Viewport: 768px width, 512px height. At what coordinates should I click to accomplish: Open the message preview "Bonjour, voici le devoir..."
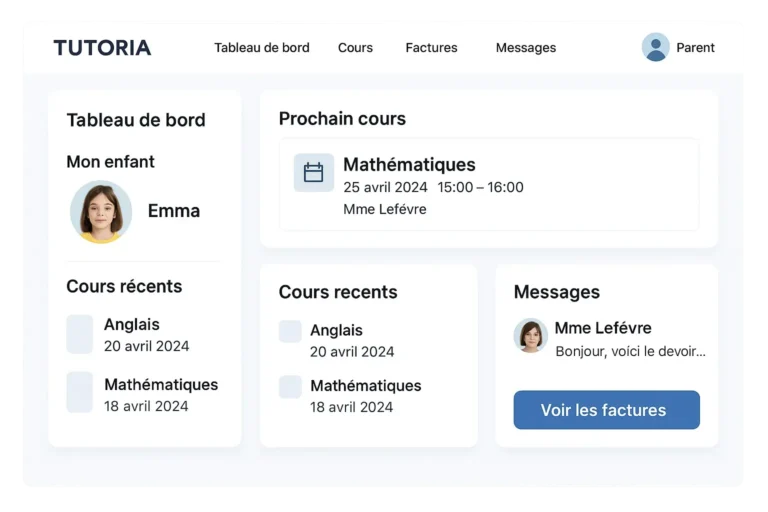pyautogui.click(x=630, y=351)
